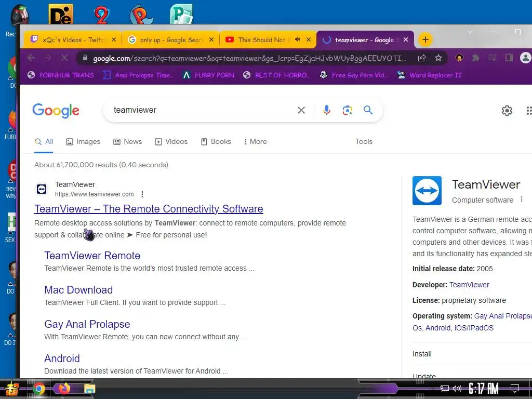Screen dimensions: 532x399
Task: Expand the Install section in knowledge panel
Action: point(472,354)
